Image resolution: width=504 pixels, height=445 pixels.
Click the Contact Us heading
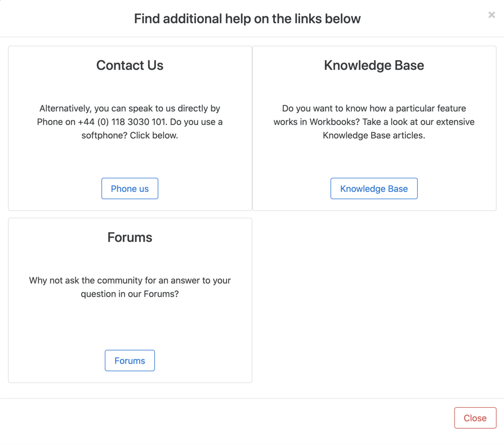130,65
